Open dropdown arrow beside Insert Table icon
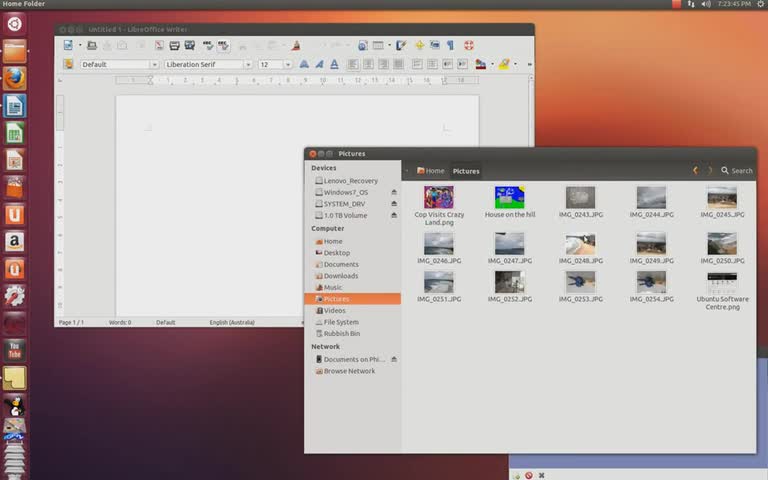The image size is (768, 480). [x=389, y=46]
